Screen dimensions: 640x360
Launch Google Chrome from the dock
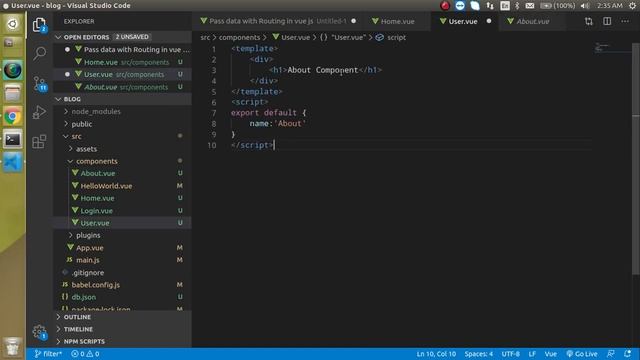click(13, 117)
